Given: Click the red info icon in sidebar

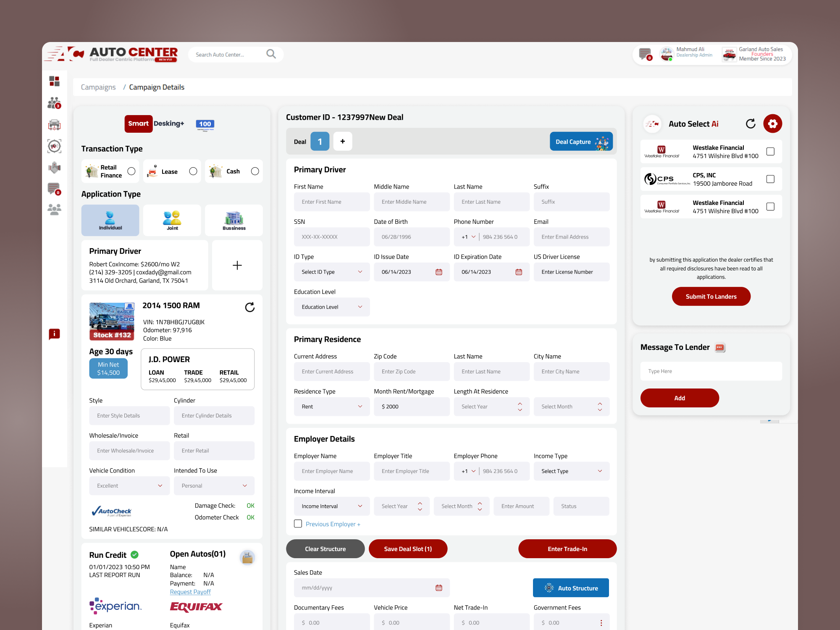Looking at the screenshot, I should (x=54, y=334).
